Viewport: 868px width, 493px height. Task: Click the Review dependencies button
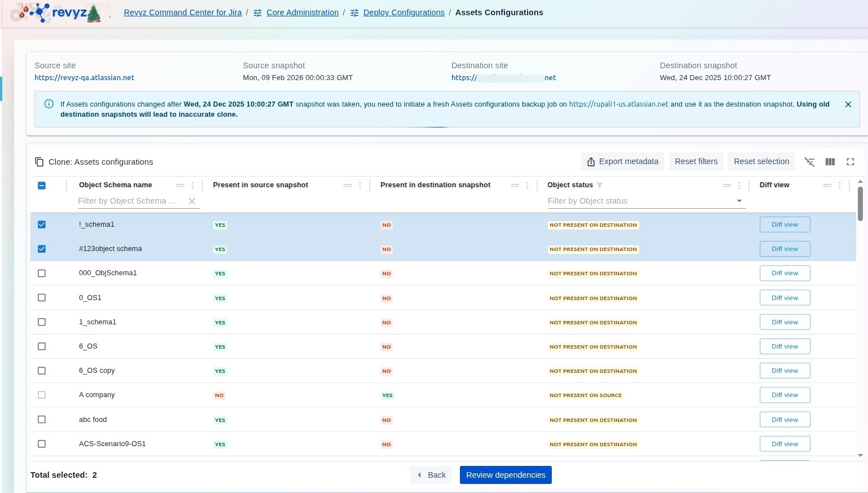click(506, 475)
